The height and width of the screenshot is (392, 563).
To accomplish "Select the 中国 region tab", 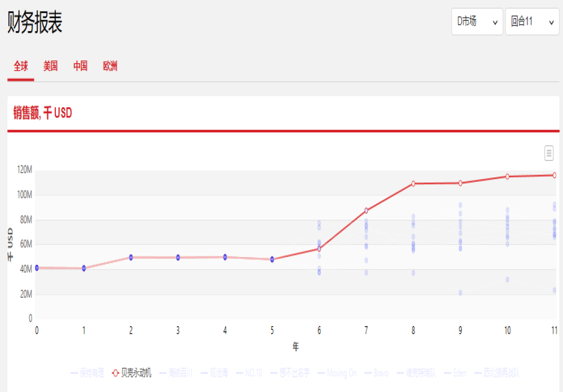I will pos(80,66).
